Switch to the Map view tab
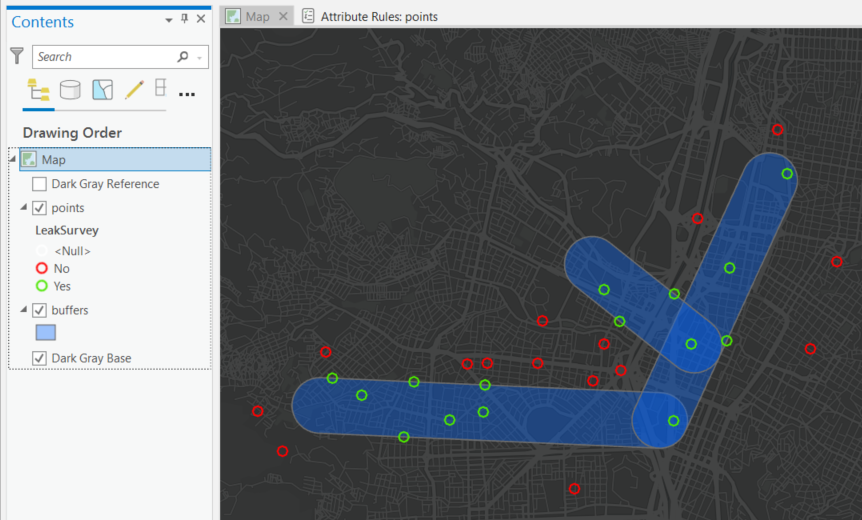The height and width of the screenshot is (520, 862). (257, 16)
